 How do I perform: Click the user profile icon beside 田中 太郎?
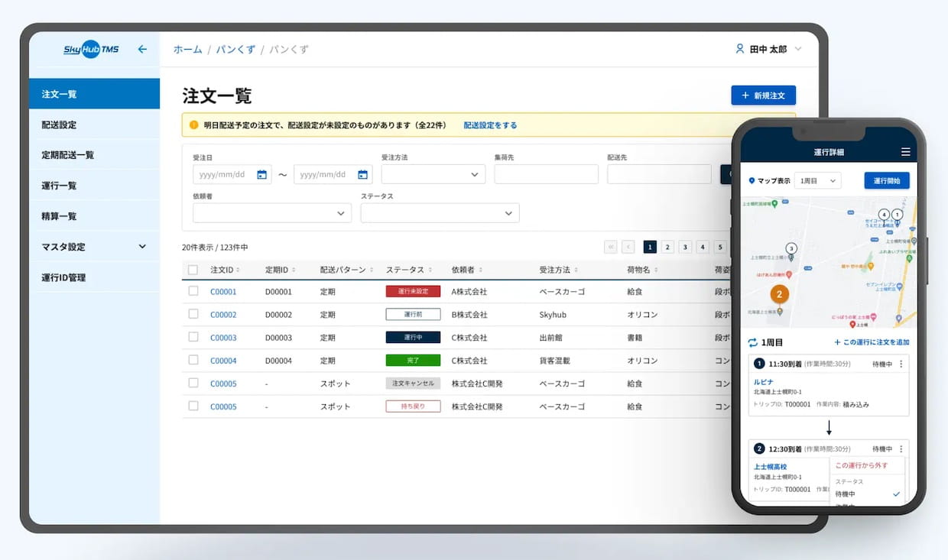coord(739,49)
